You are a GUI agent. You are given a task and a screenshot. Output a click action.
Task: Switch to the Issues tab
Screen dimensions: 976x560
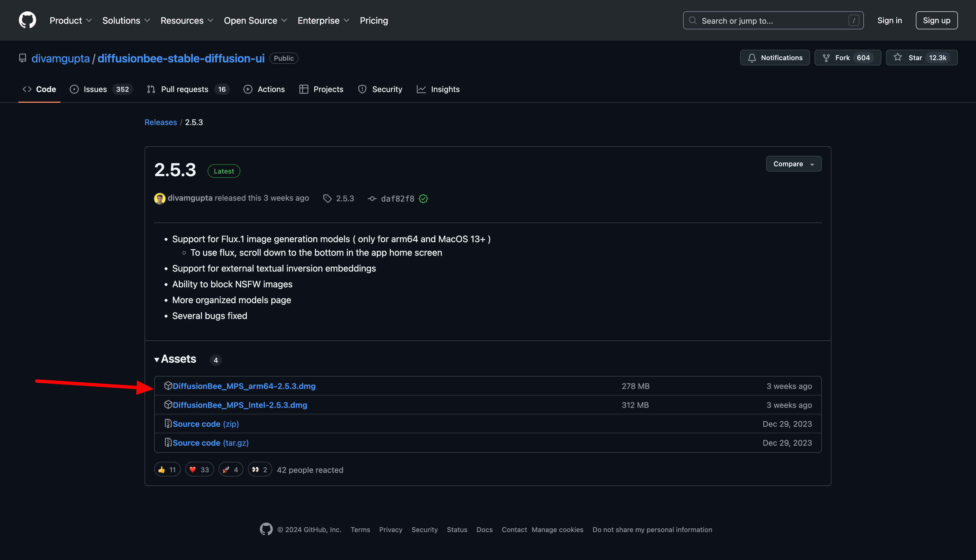point(101,89)
